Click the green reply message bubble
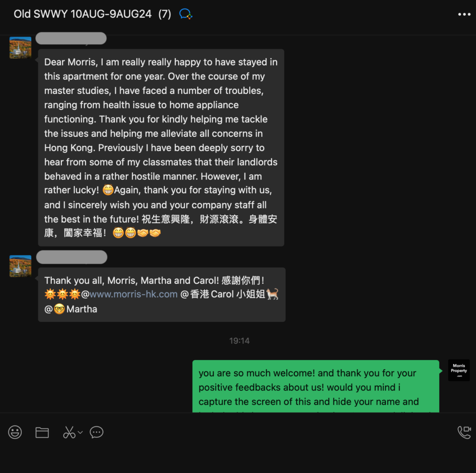476x473 pixels. [x=316, y=386]
